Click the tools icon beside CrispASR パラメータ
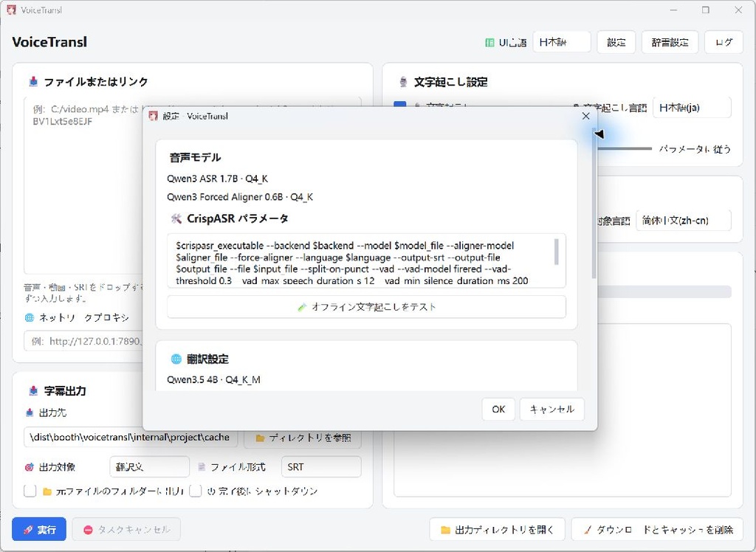Viewport: 756px width, 552px height. point(176,219)
